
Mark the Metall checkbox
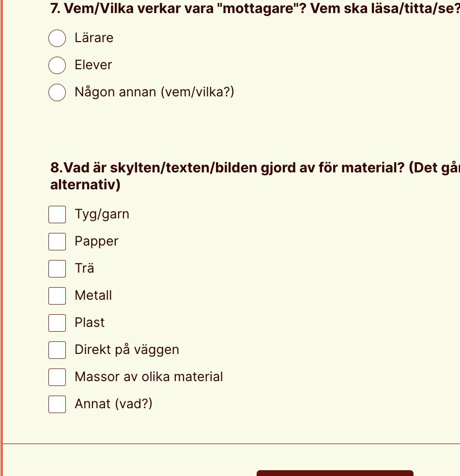tap(57, 296)
